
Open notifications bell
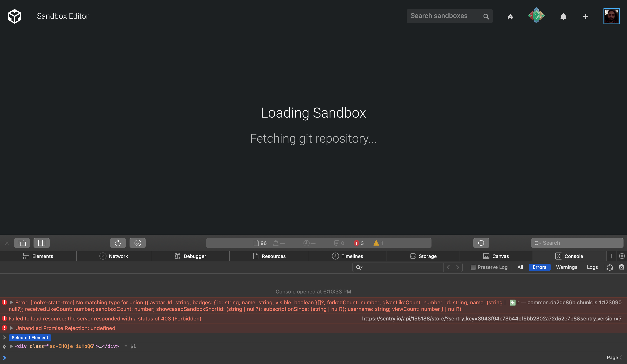pyautogui.click(x=563, y=16)
